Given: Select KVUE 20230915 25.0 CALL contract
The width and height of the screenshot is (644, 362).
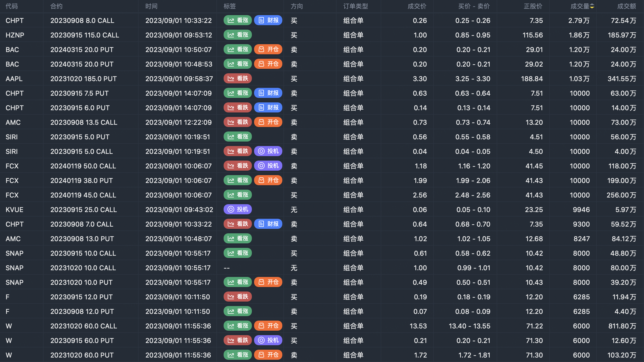Looking at the screenshot, I should pos(83,210).
